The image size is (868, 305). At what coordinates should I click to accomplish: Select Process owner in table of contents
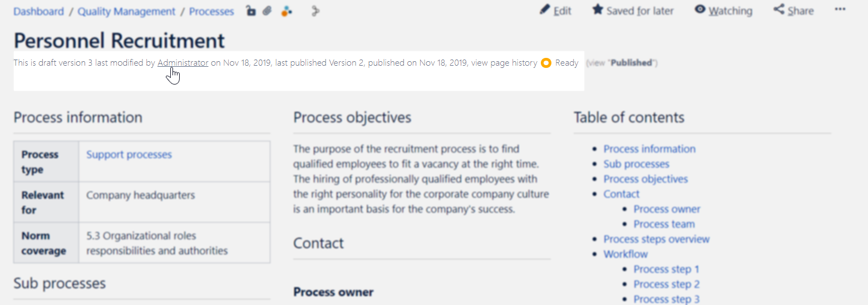tap(667, 209)
